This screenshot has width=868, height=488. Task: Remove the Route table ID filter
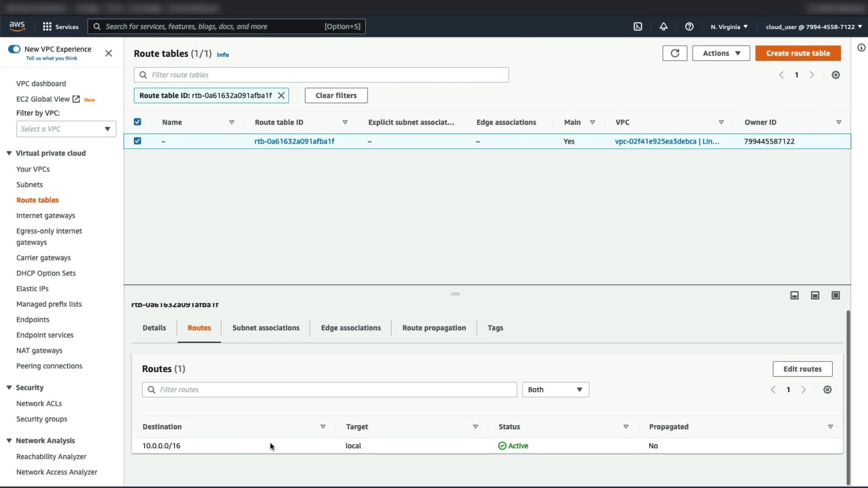pos(281,95)
